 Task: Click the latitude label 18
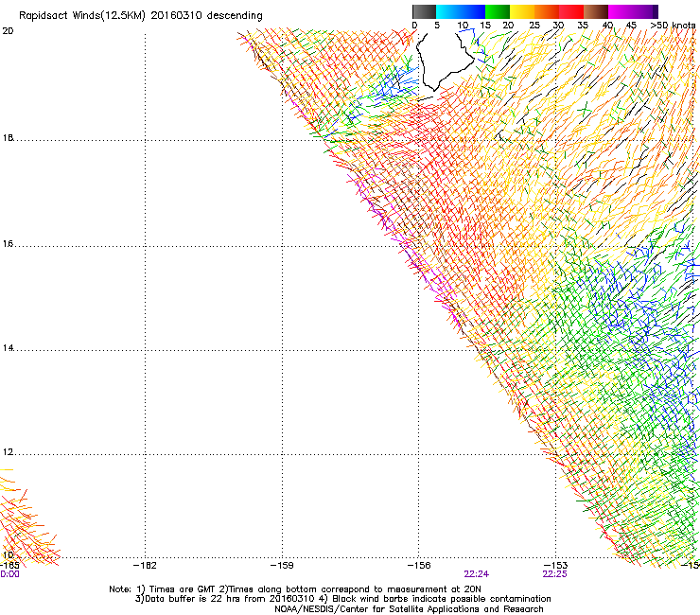coord(8,137)
